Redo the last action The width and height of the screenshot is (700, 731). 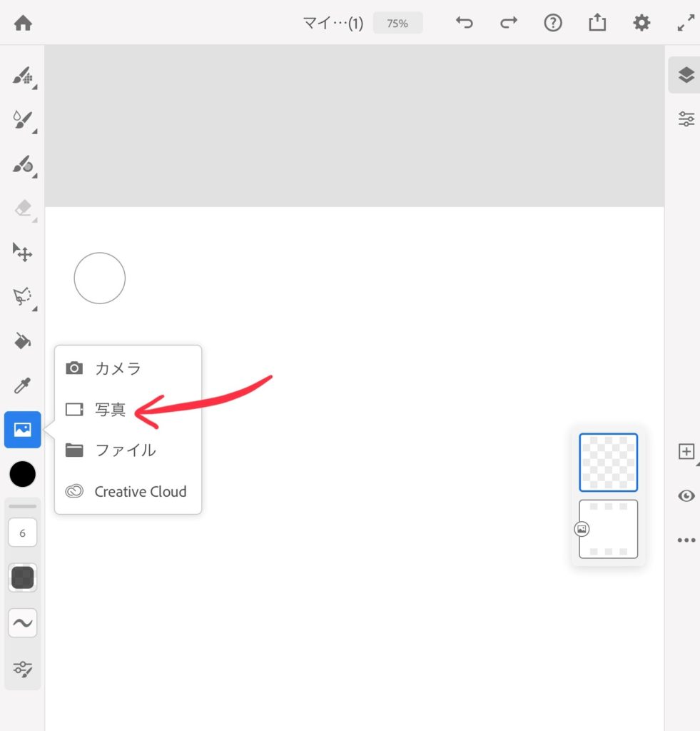pyautogui.click(x=509, y=22)
